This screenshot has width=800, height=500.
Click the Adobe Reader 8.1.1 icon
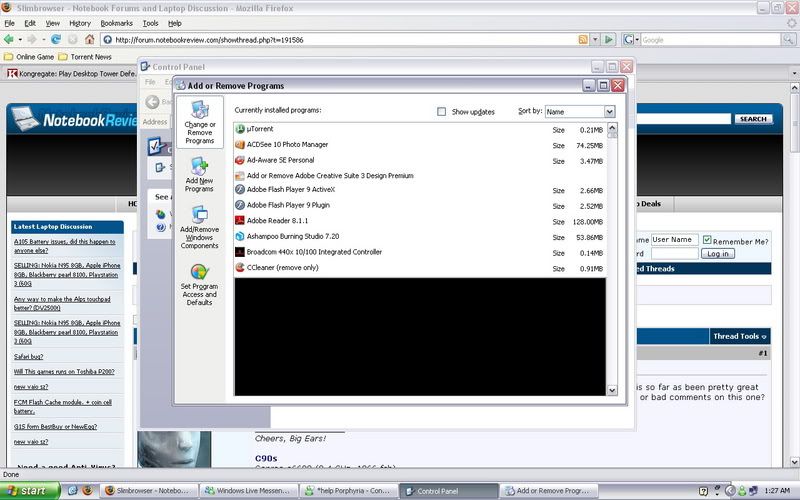click(240, 221)
